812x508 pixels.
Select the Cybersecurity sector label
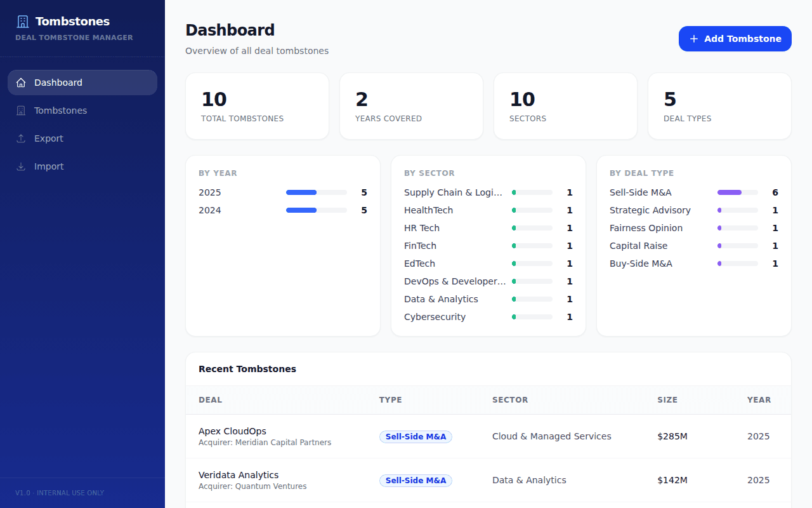(435, 317)
